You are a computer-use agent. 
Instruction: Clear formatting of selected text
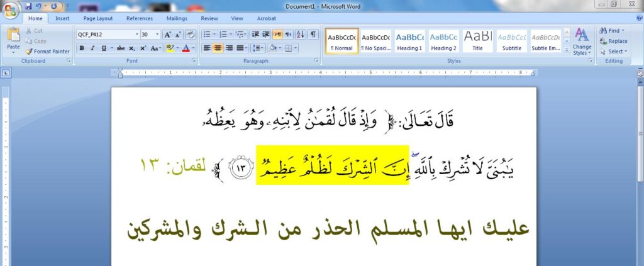click(x=191, y=35)
